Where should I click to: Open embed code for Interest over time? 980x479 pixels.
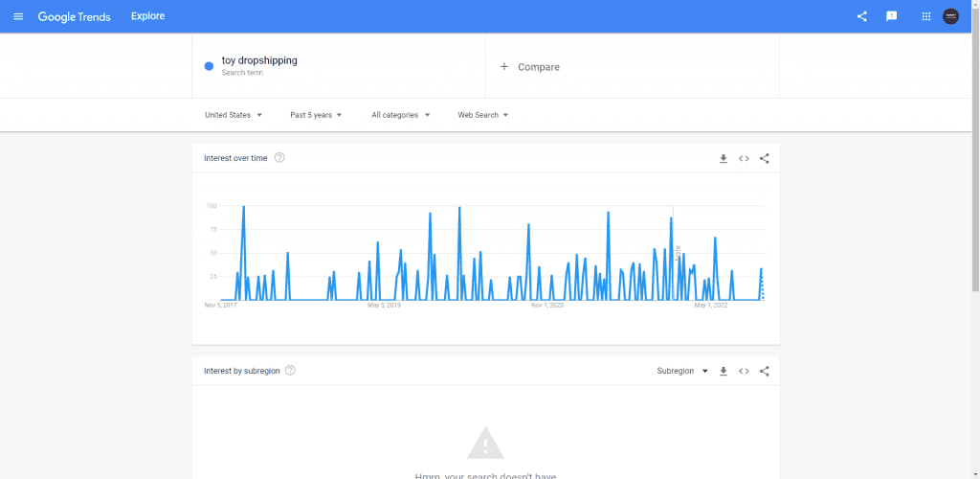click(744, 158)
